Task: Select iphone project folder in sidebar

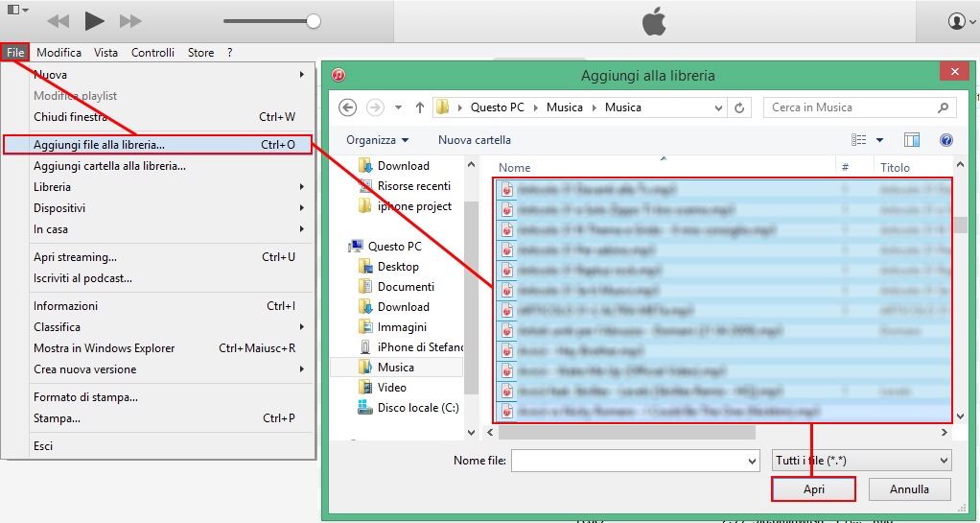Action: click(x=404, y=205)
